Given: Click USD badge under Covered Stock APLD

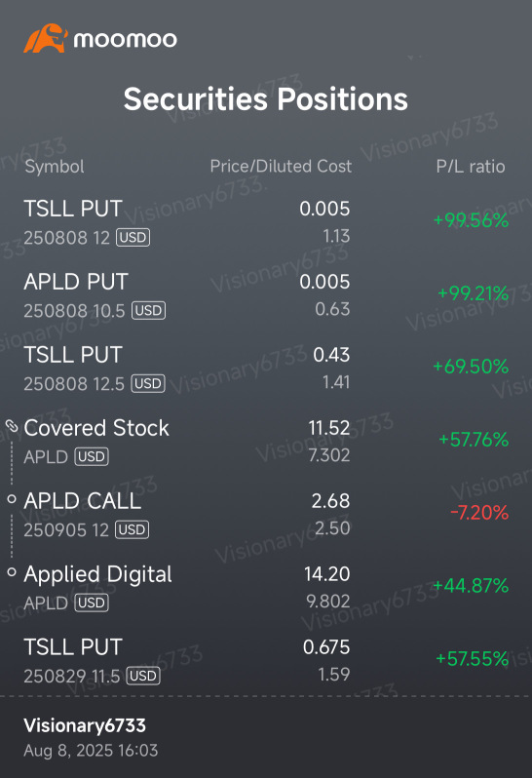Looking at the screenshot, I should click(x=92, y=456).
